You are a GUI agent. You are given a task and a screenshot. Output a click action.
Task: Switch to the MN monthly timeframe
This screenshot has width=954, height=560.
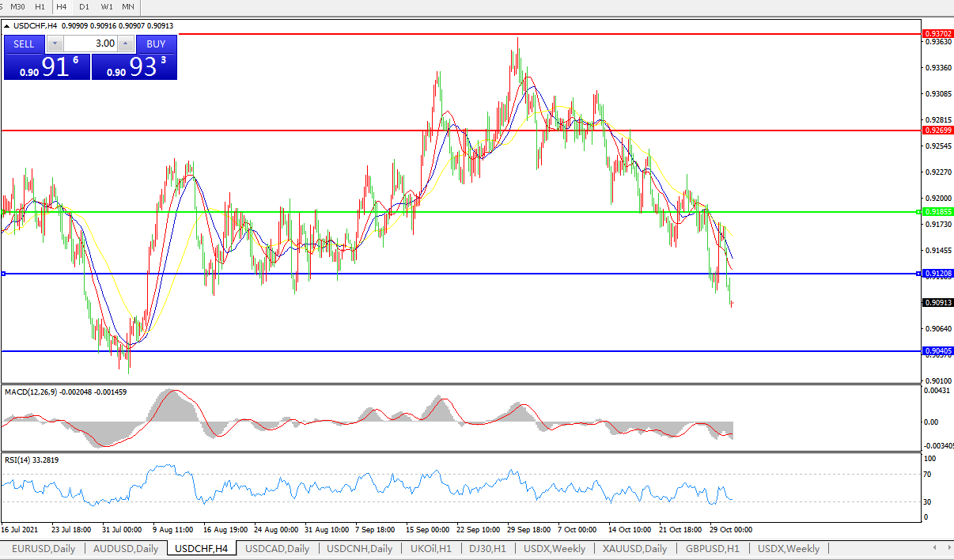point(128,6)
